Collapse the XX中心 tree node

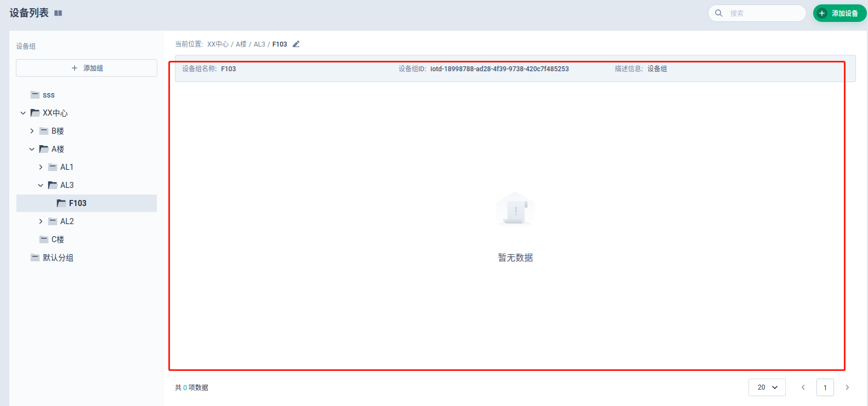[x=23, y=113]
